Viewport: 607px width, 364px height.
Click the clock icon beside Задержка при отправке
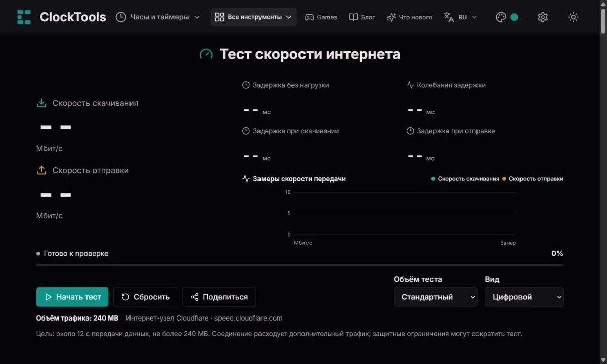(410, 131)
